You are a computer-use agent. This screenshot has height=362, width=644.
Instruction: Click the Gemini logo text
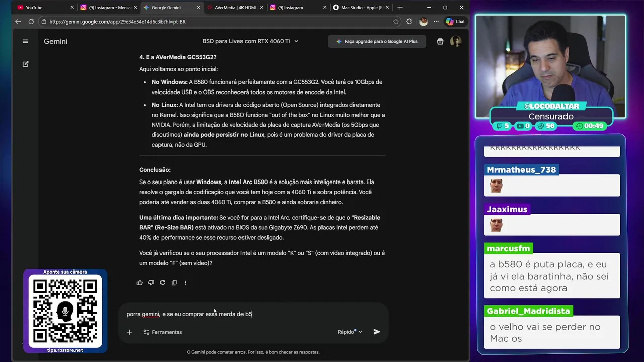[x=55, y=41]
